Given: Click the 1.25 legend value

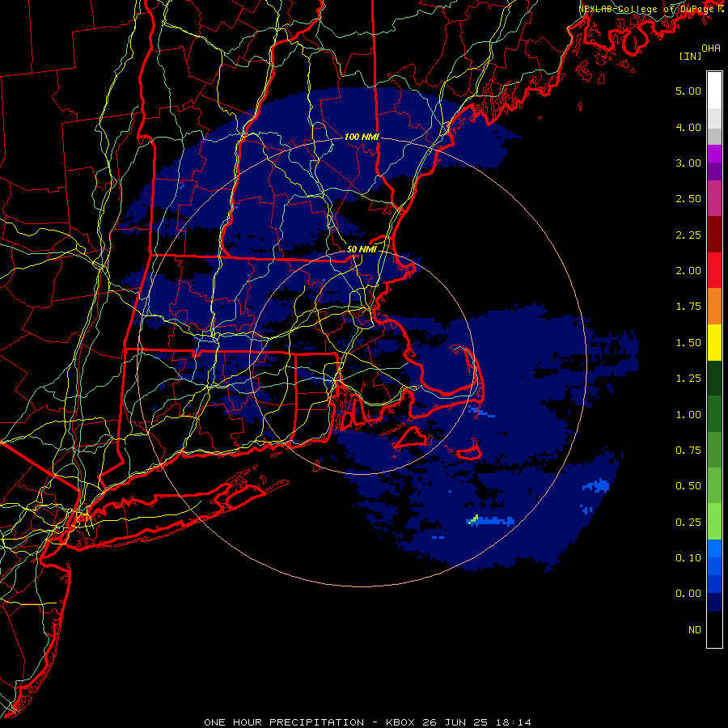Looking at the screenshot, I should pos(688,379).
